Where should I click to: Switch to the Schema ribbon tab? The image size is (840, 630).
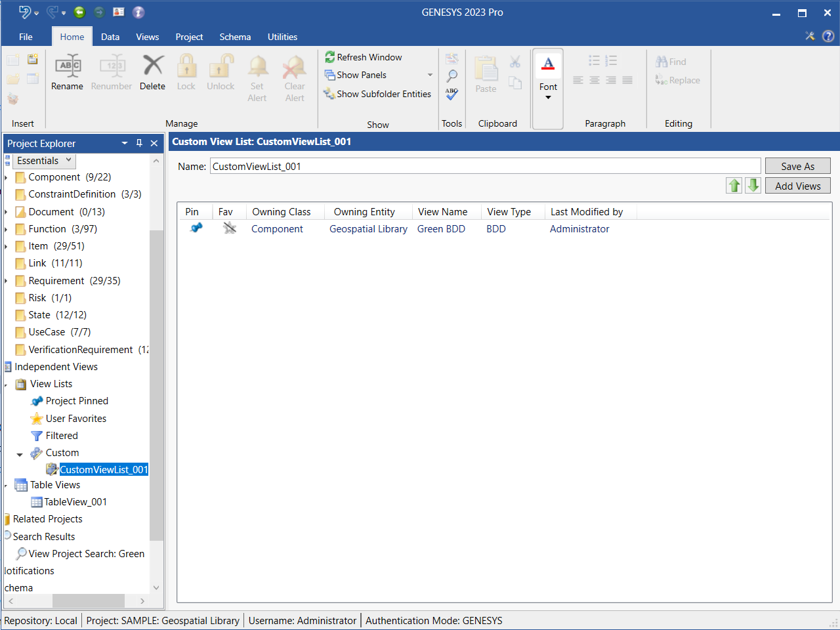click(x=235, y=37)
